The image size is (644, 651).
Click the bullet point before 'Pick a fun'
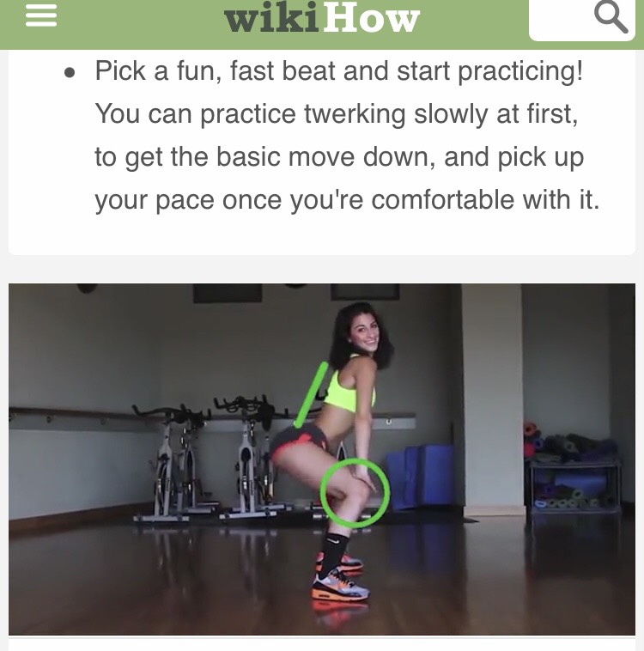pos(70,73)
